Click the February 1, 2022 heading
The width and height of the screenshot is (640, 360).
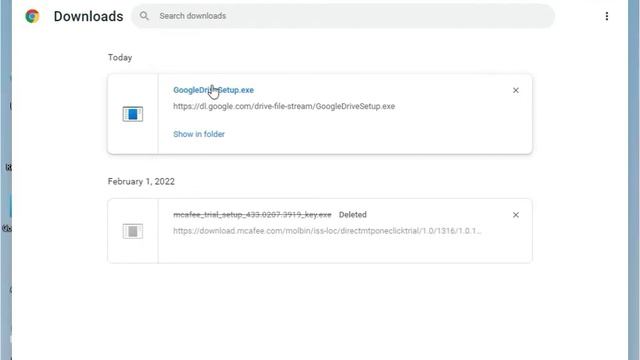click(x=141, y=181)
